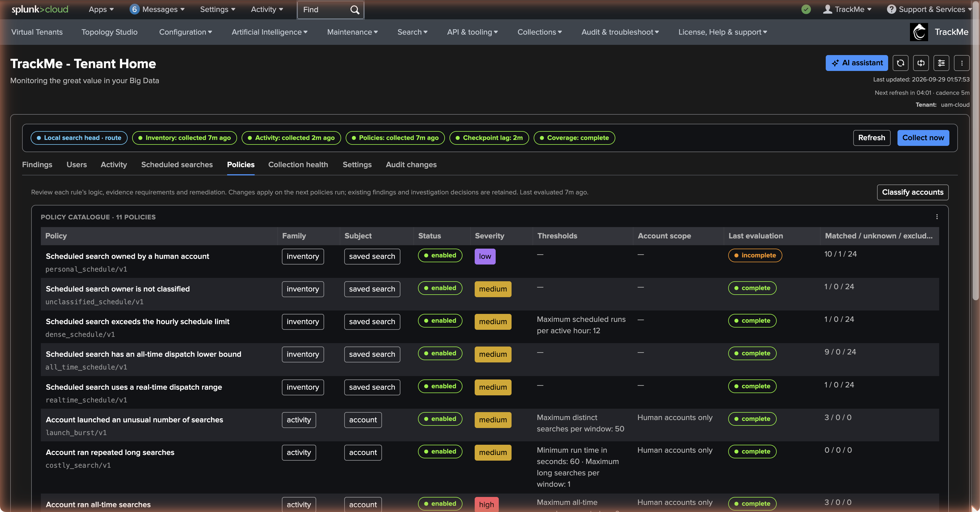Click the low severity badge
980x512 pixels.
485,257
